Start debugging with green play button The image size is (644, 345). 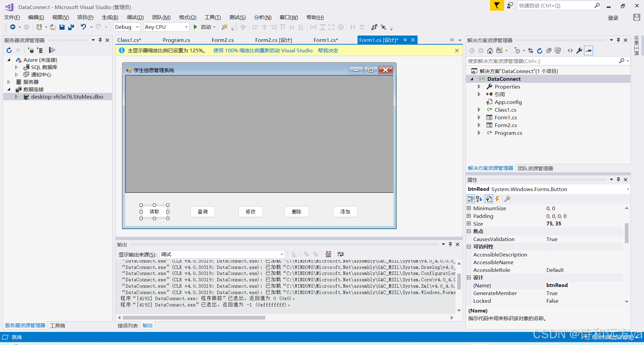click(x=195, y=27)
